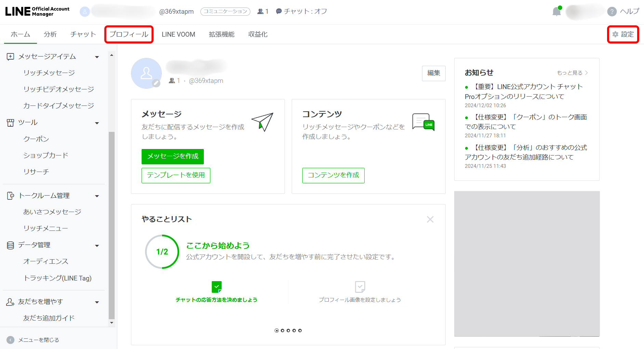This screenshot has height=349, width=644.
Task: Collapse the ツール section arrow
Action: coord(97,123)
